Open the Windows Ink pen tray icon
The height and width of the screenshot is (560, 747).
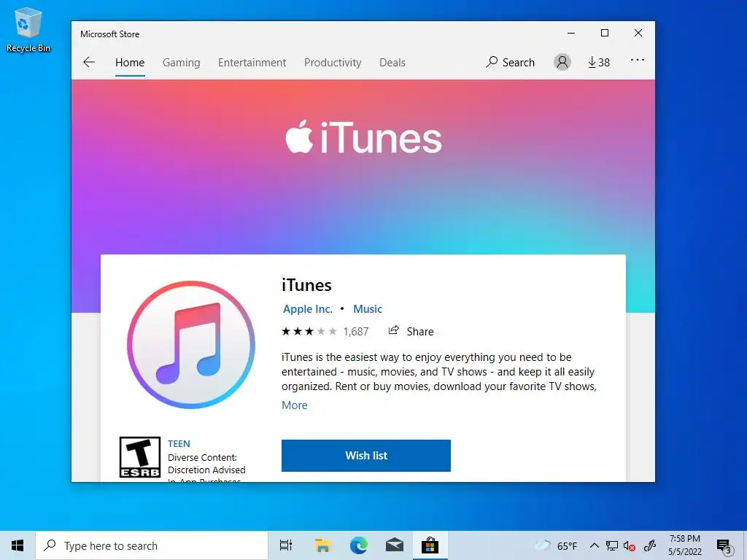click(650, 545)
